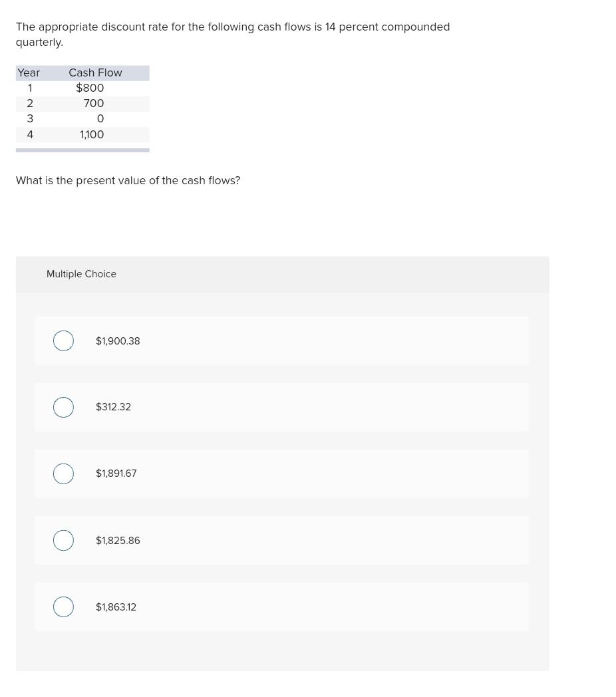The width and height of the screenshot is (616, 697).
Task: Choose the $312.32 radio button
Action: click(63, 407)
